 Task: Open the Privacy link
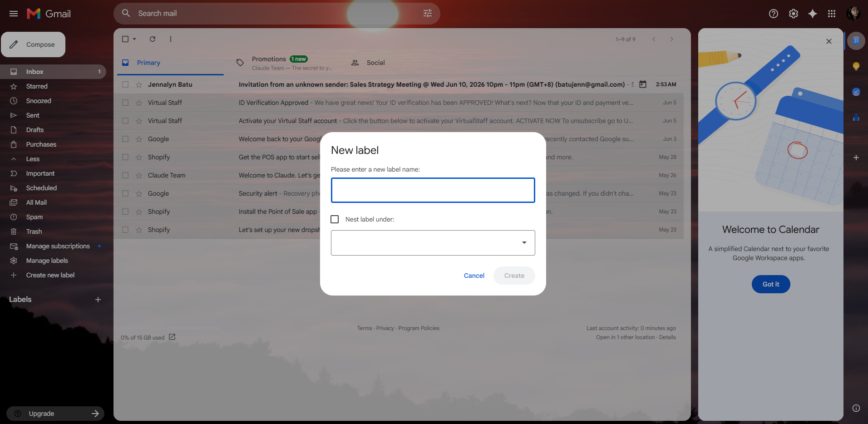pyautogui.click(x=385, y=328)
